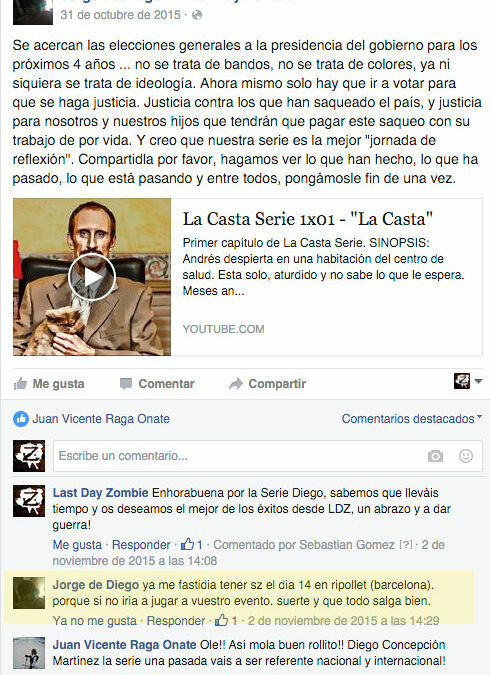Click thumbs-up count on Last Day Zombie comment

[x=192, y=545]
